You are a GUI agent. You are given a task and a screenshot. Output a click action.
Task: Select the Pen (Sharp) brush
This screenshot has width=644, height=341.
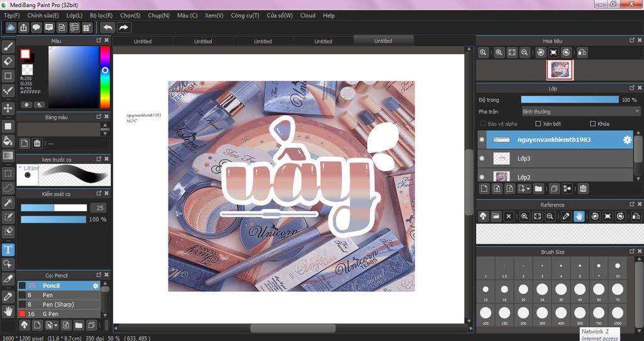point(58,305)
